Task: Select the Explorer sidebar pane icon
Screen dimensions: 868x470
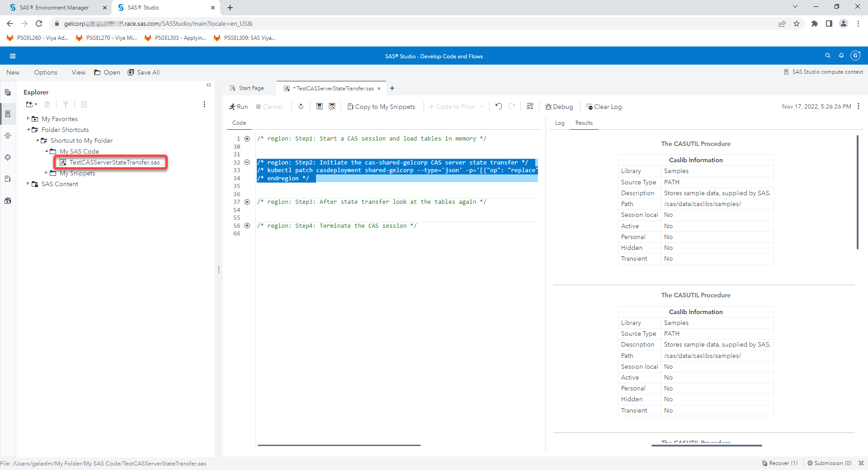Action: (x=8, y=114)
